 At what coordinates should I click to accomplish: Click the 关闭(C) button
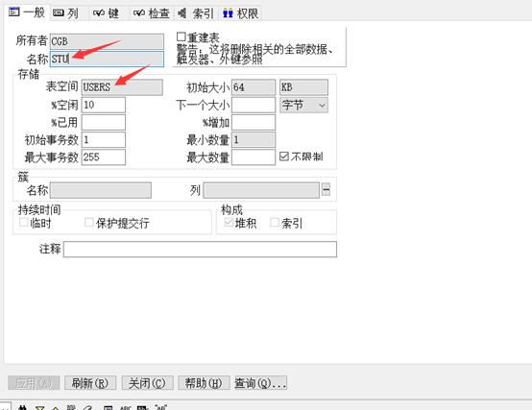point(147,383)
